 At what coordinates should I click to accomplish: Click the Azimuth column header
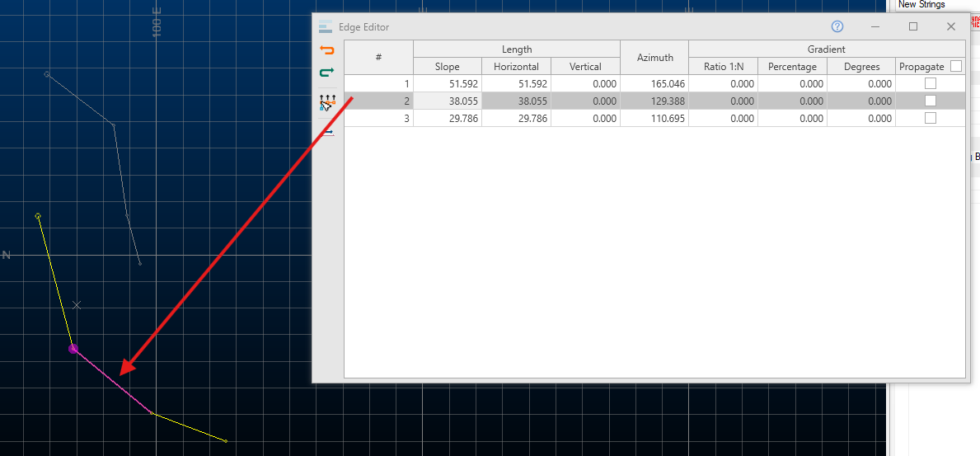pos(654,58)
